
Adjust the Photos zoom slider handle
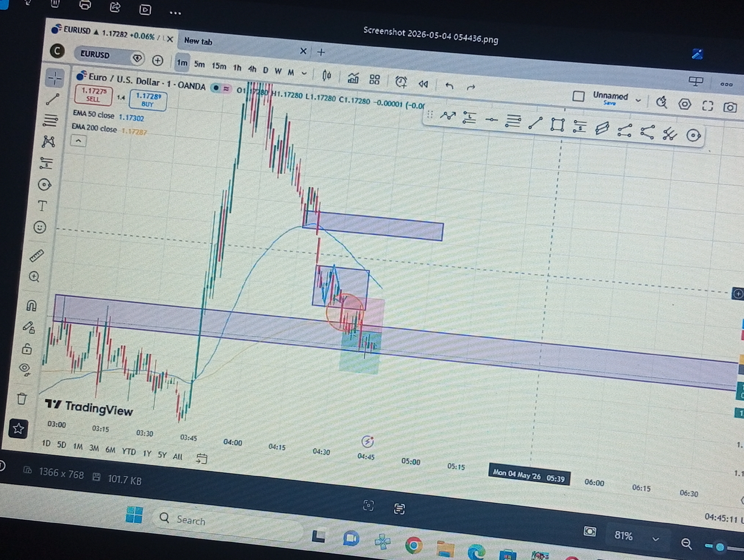[721, 547]
